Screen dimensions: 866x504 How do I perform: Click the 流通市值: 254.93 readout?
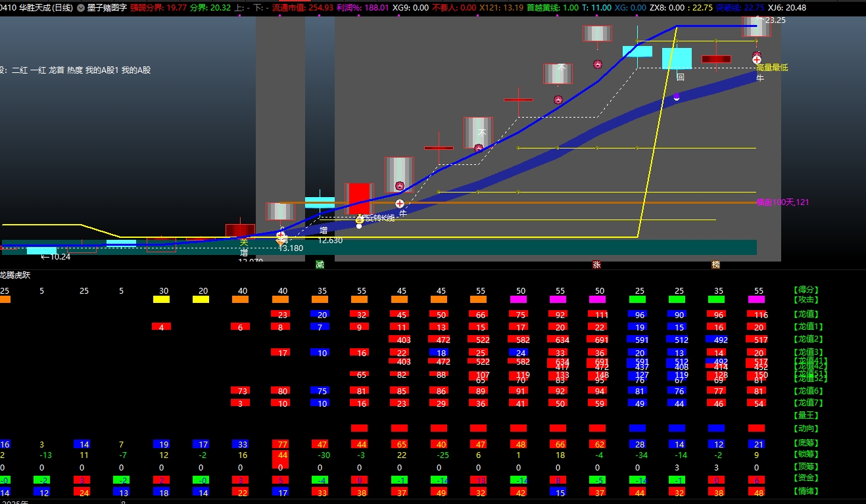coord(302,8)
